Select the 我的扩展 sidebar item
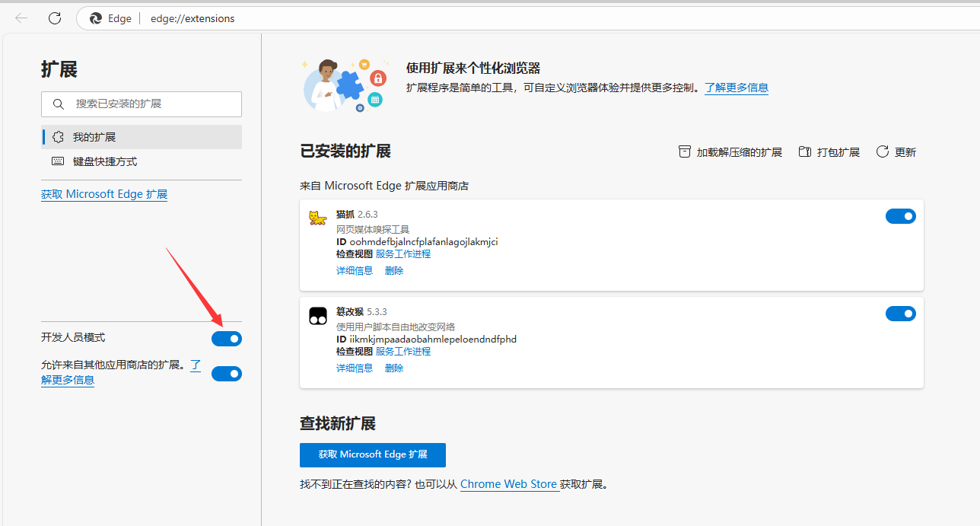The width and height of the screenshot is (980, 526). coord(142,137)
